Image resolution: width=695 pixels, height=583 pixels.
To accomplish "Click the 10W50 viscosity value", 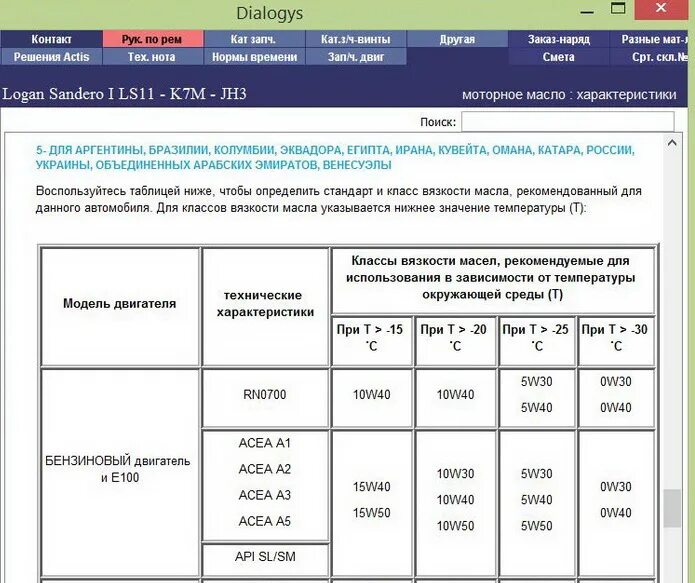I will (x=455, y=526).
